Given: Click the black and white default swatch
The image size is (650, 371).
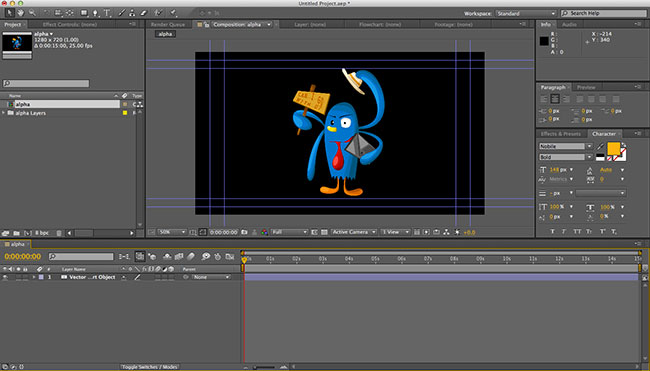Looking at the screenshot, I should 600,157.
